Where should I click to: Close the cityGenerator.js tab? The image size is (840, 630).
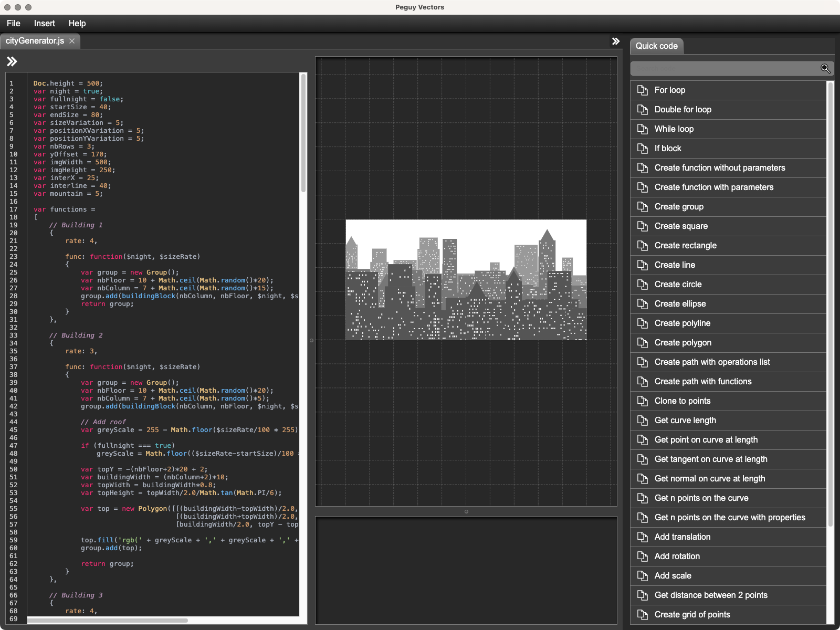pos(72,41)
